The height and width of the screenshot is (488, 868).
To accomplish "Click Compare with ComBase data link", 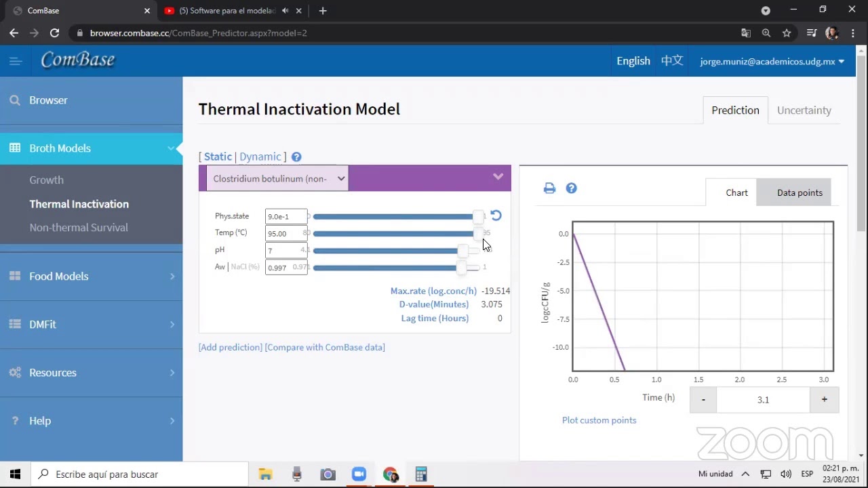I will (325, 347).
